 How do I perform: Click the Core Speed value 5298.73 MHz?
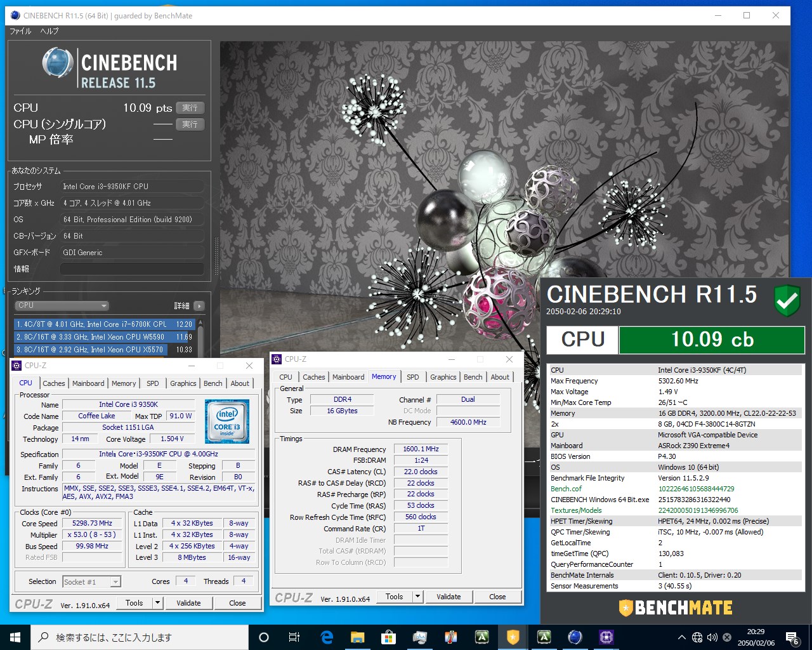pos(92,524)
